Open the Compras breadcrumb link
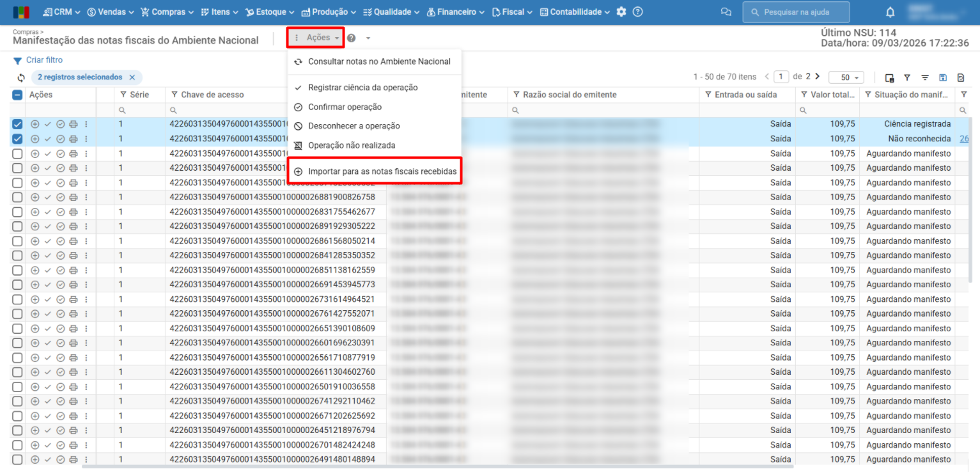 26,31
